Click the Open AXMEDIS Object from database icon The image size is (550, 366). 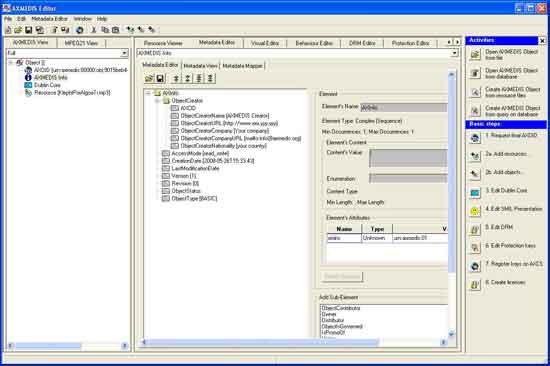click(475, 73)
